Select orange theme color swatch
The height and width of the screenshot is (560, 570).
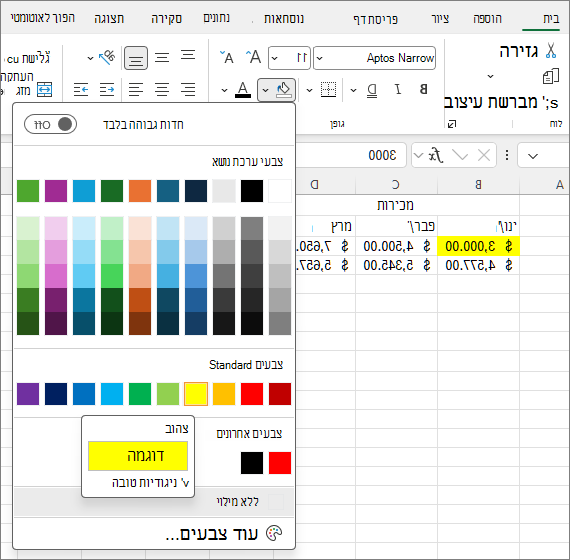coord(140,191)
